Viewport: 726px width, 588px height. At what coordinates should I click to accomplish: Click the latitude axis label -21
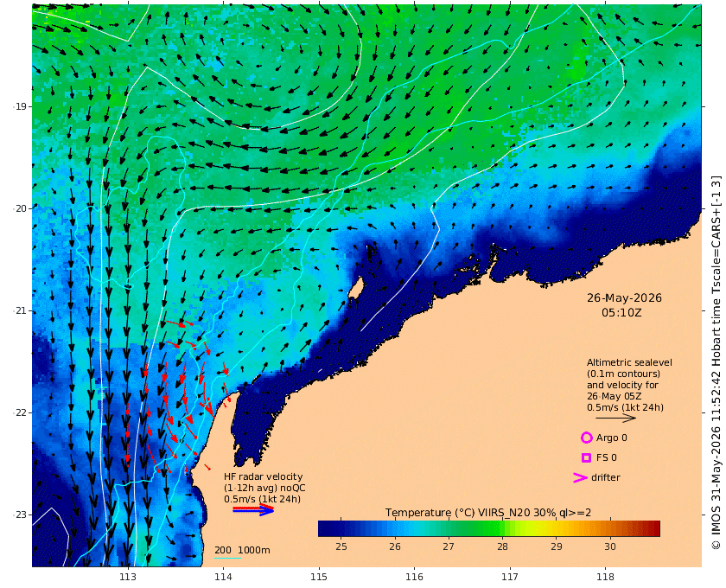pos(19,310)
